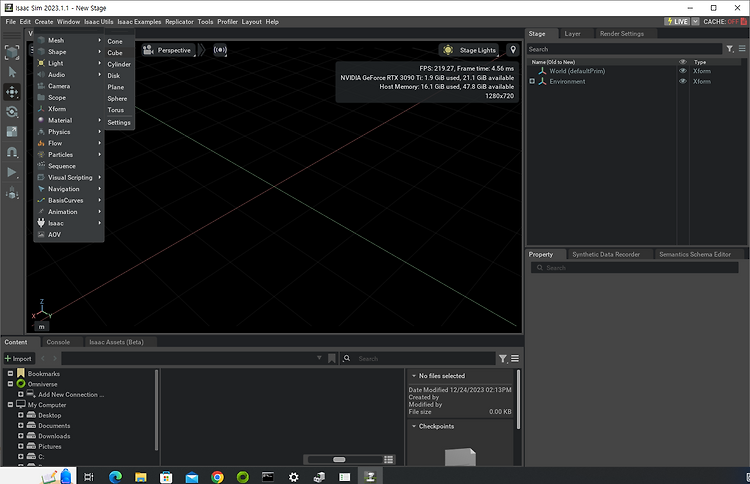Select Xform in the Create menu
Image resolution: width=750 pixels, height=484 pixels.
(69, 109)
